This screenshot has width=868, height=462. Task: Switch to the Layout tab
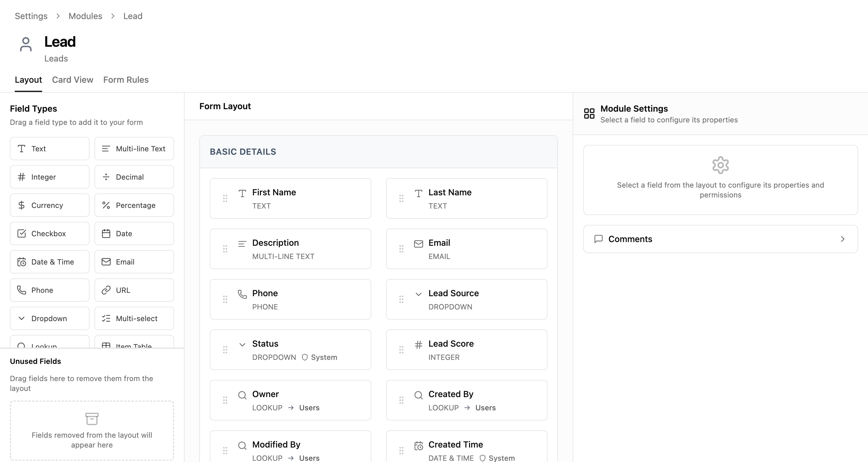coord(28,80)
